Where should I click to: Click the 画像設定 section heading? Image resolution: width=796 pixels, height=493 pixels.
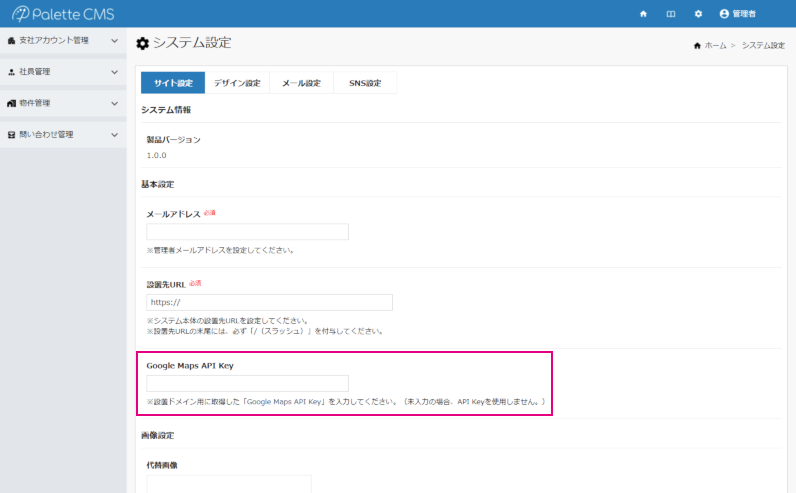(x=157, y=435)
